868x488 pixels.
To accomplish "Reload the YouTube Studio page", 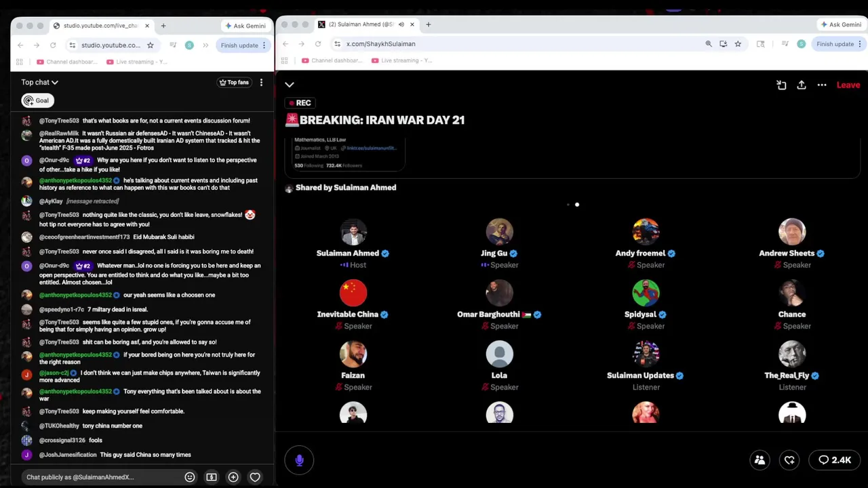I will click(53, 45).
